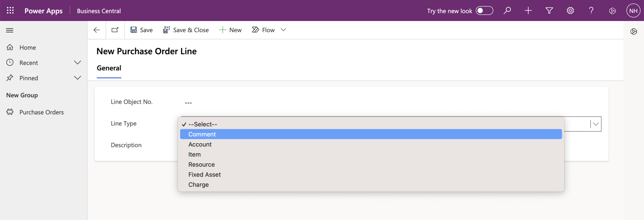Expand the Recent section chevron
The height and width of the screenshot is (220, 644).
point(78,63)
